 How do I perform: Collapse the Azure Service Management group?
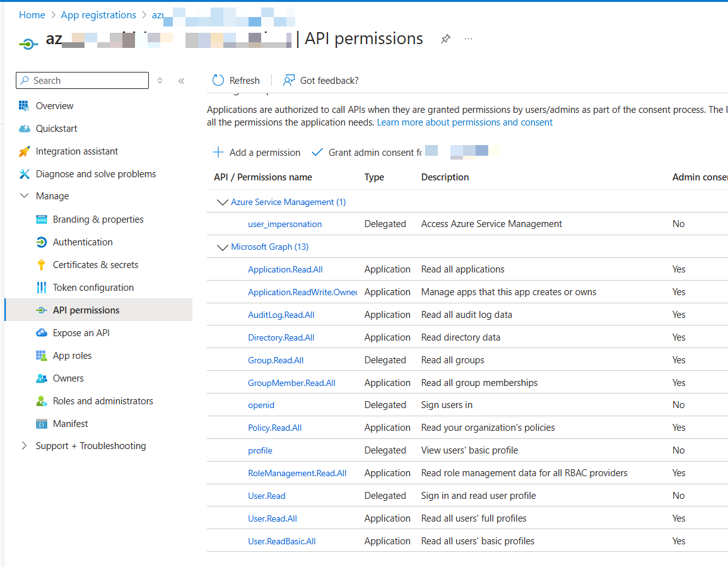pyautogui.click(x=223, y=202)
